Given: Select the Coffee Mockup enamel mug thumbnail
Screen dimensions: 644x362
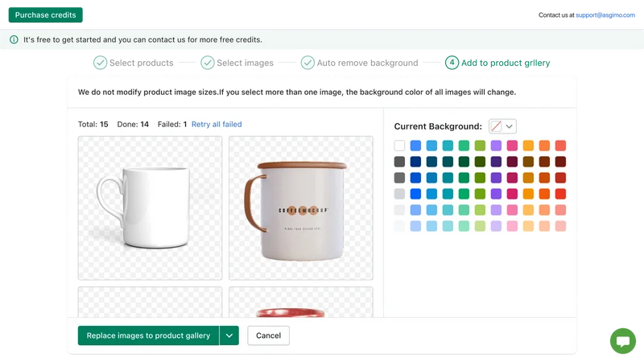Looking at the screenshot, I should [301, 208].
